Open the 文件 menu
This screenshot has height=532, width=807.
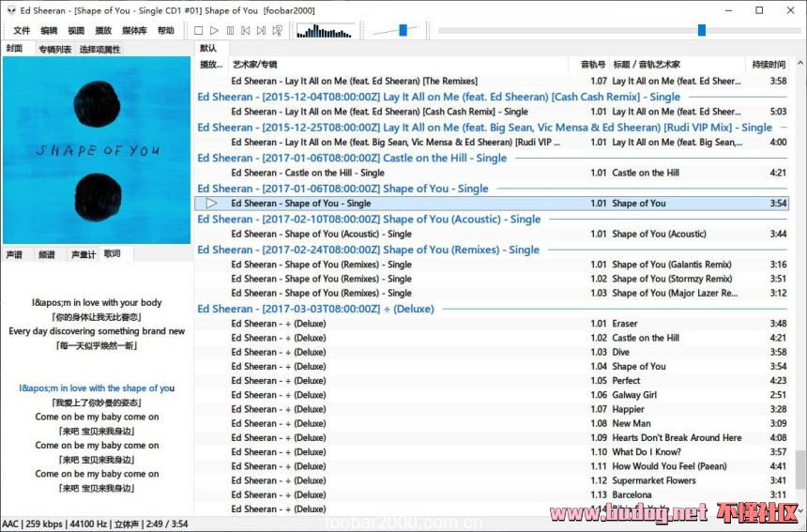pos(22,31)
